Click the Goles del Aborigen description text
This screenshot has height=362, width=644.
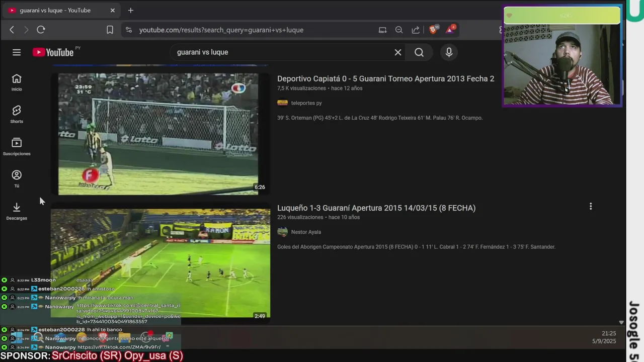(416, 247)
